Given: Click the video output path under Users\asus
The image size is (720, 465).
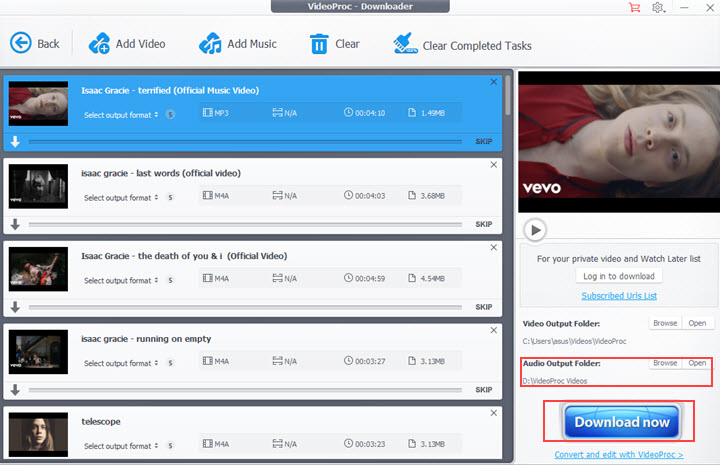Looking at the screenshot, I should tap(574, 341).
